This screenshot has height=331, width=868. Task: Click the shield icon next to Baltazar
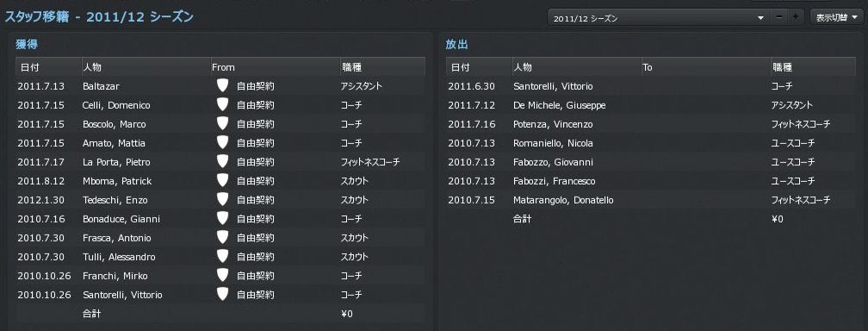pos(222,86)
